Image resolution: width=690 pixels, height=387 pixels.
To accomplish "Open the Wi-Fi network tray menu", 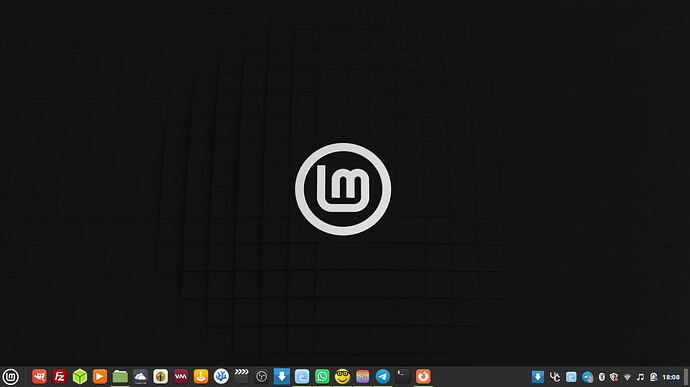I will pos(628,377).
